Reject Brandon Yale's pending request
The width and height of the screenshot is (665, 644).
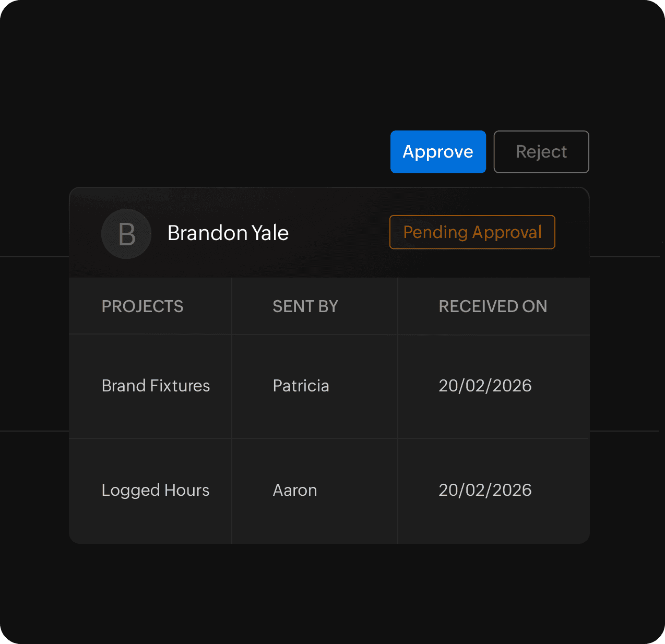click(541, 152)
